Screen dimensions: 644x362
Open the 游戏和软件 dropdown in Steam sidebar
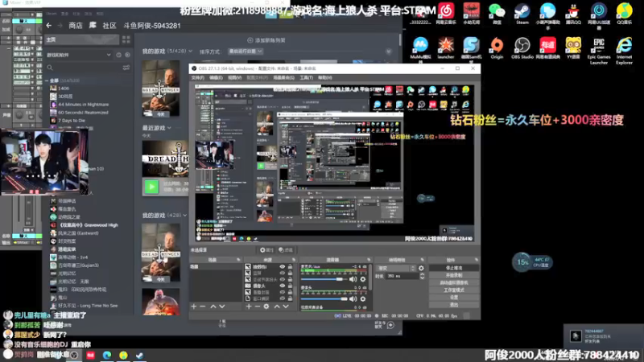pyautogui.click(x=78, y=55)
